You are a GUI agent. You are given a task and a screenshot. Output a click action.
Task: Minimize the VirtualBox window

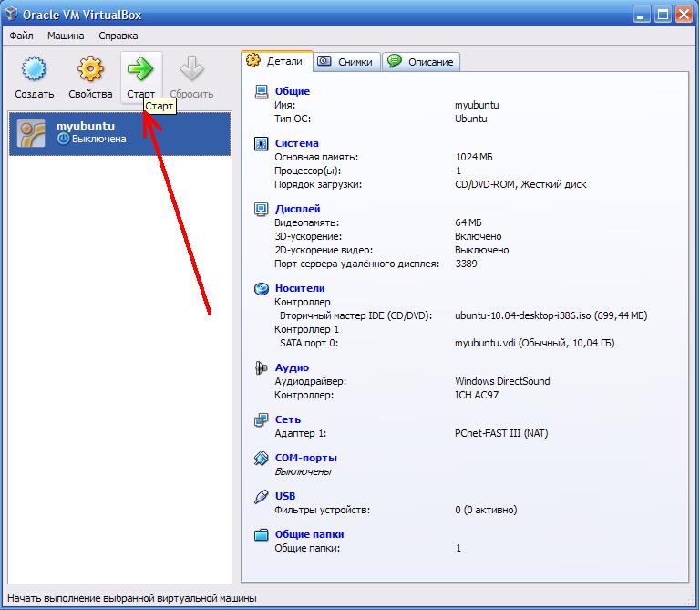click(642, 15)
